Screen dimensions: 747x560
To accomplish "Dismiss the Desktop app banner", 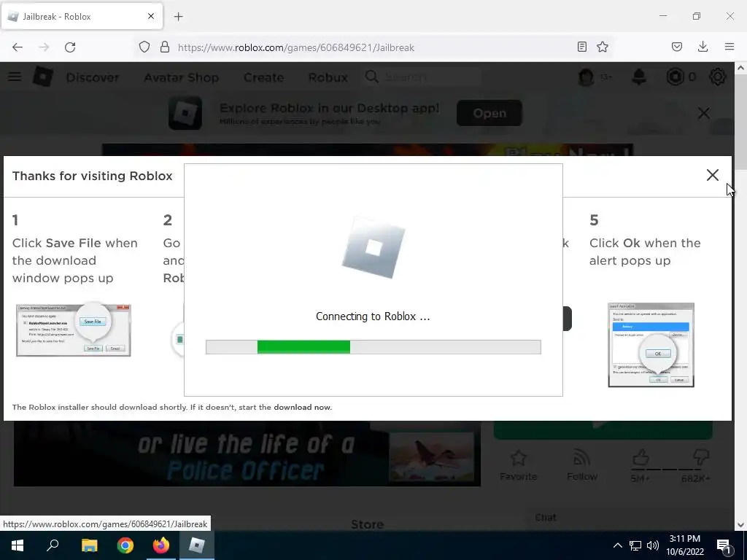I will (x=704, y=113).
